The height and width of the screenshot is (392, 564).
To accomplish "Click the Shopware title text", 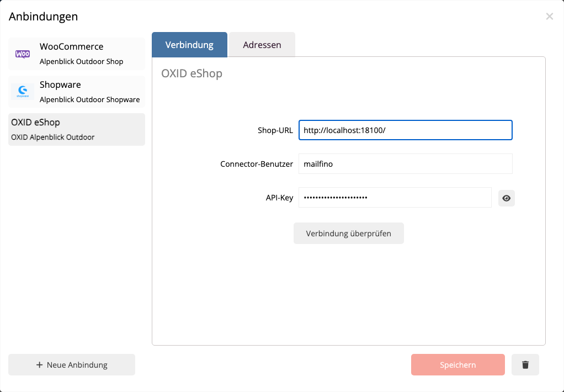I will (x=60, y=84).
